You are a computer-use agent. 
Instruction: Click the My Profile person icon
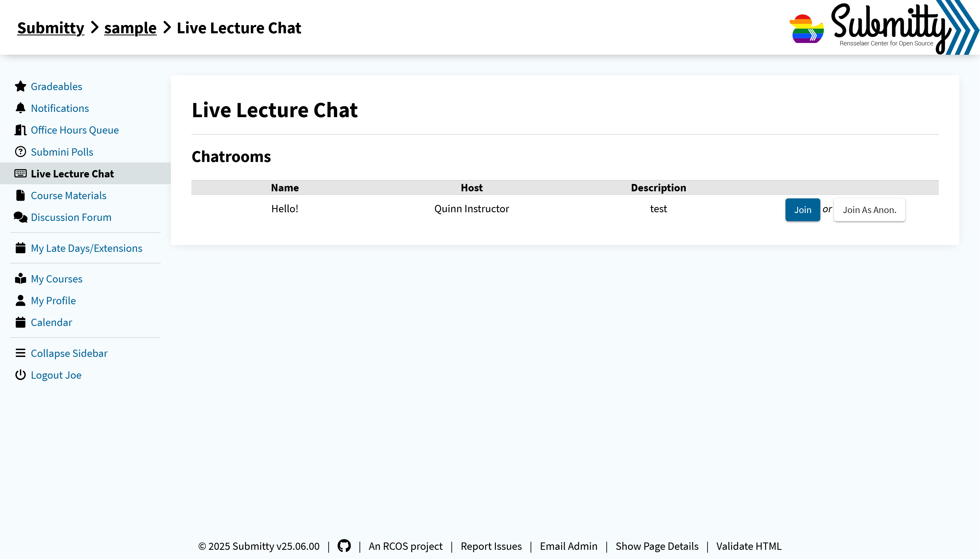(x=20, y=301)
